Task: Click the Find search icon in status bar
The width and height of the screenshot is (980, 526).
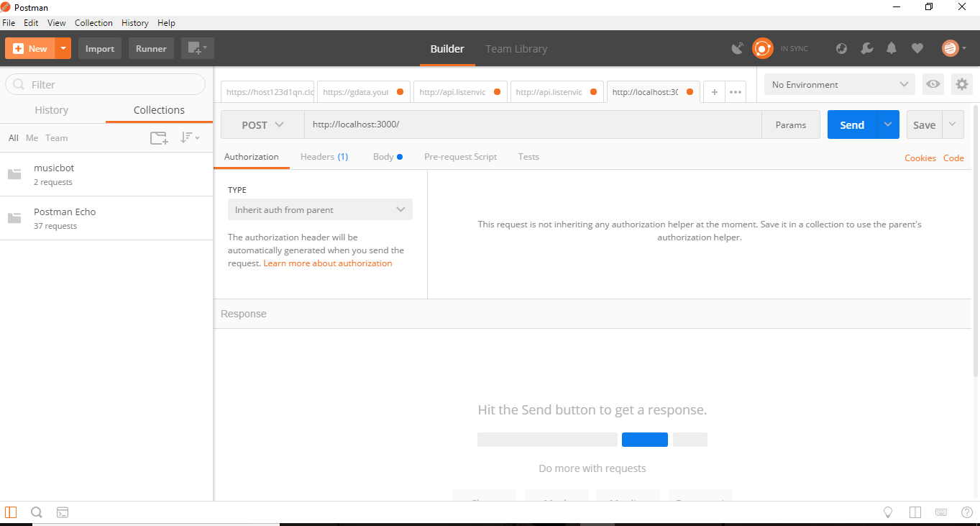Action: pyautogui.click(x=37, y=512)
